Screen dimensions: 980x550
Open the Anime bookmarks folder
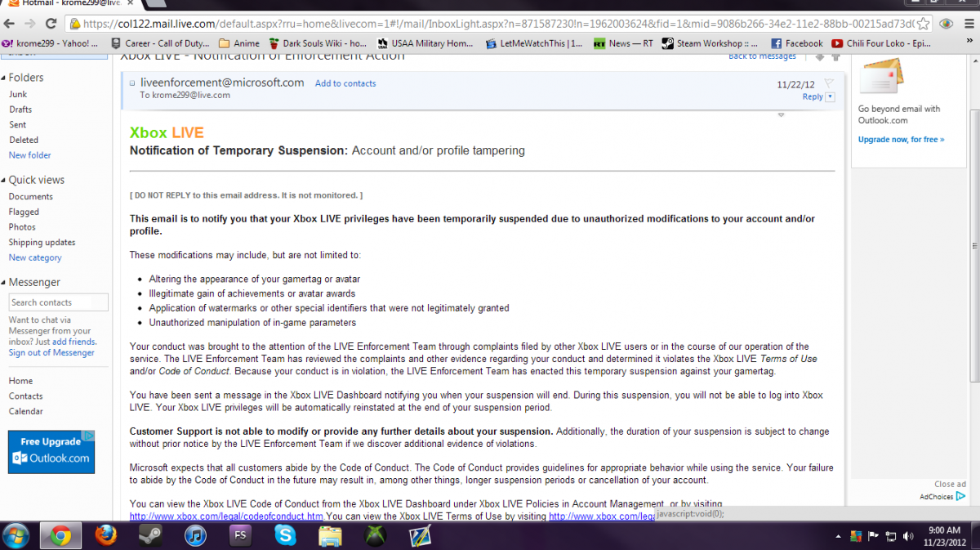tap(240, 43)
